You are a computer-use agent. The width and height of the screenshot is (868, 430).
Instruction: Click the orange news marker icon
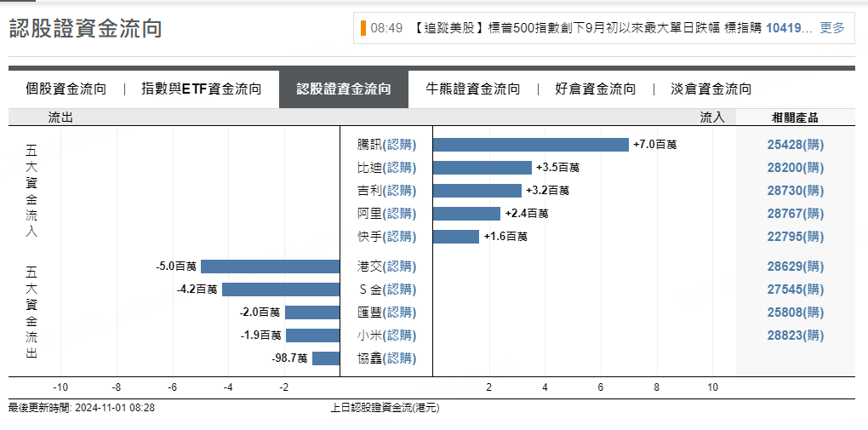363,28
